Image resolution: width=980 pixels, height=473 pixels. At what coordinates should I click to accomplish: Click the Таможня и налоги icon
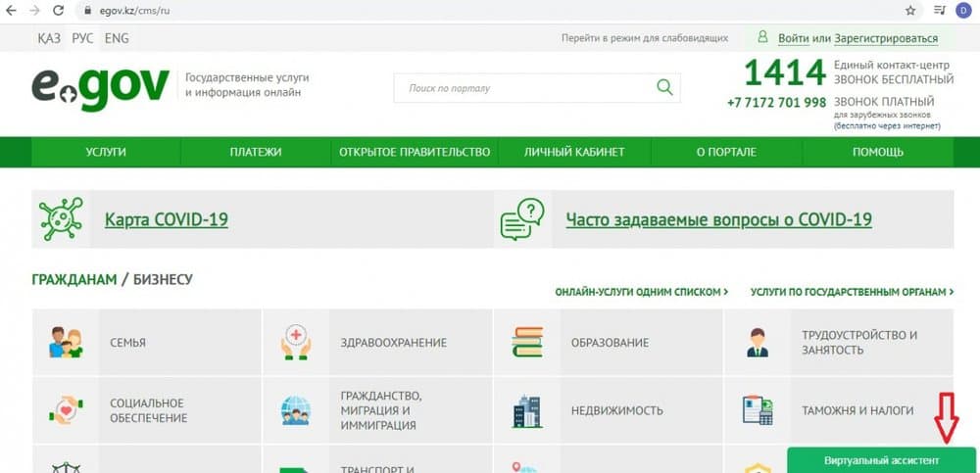tap(759, 410)
